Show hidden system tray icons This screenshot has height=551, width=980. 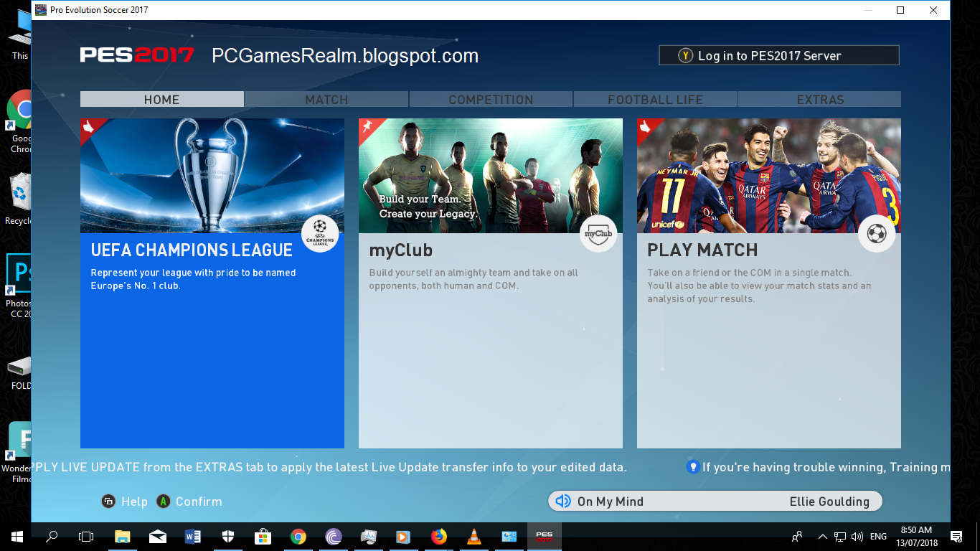822,537
